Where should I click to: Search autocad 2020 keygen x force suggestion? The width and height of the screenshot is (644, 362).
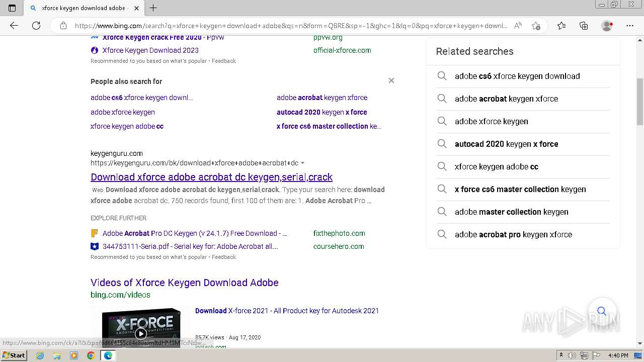pyautogui.click(x=321, y=112)
